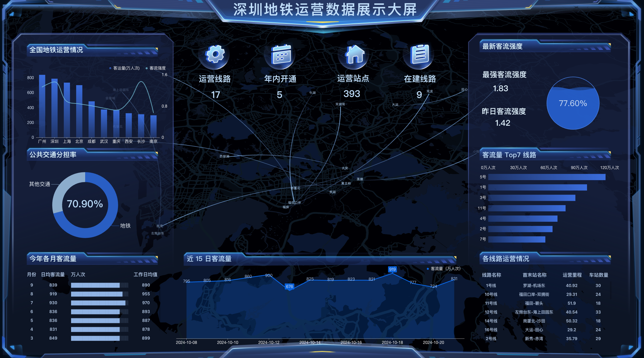Click the 运营里程 column header

[572, 275]
